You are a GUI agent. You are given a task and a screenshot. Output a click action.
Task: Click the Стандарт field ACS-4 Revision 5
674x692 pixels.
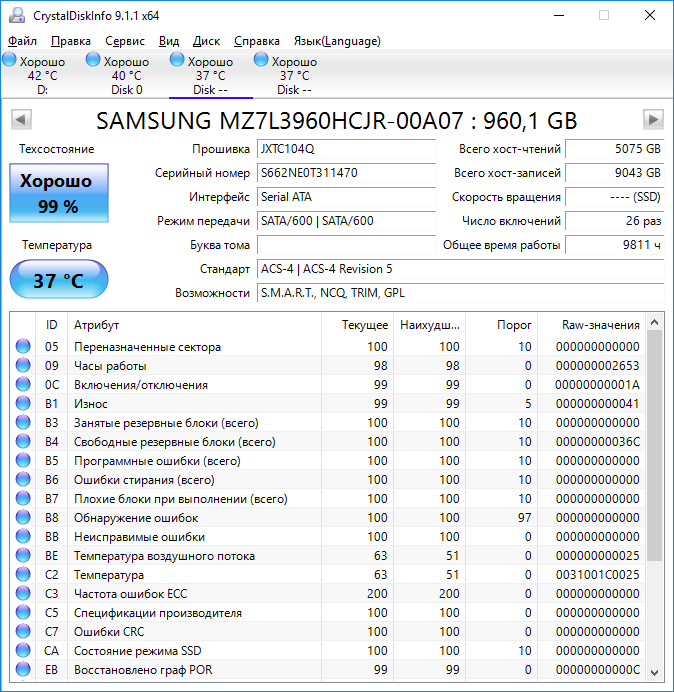point(461,269)
